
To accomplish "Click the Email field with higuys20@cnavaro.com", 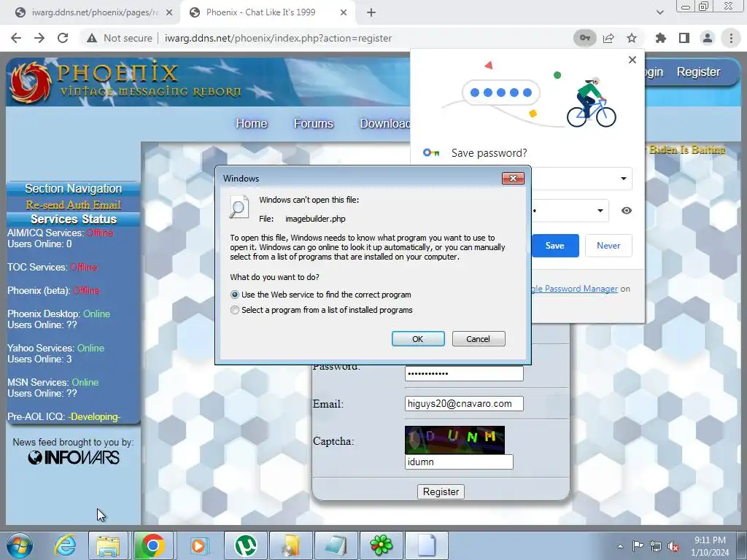I will click(x=464, y=404).
